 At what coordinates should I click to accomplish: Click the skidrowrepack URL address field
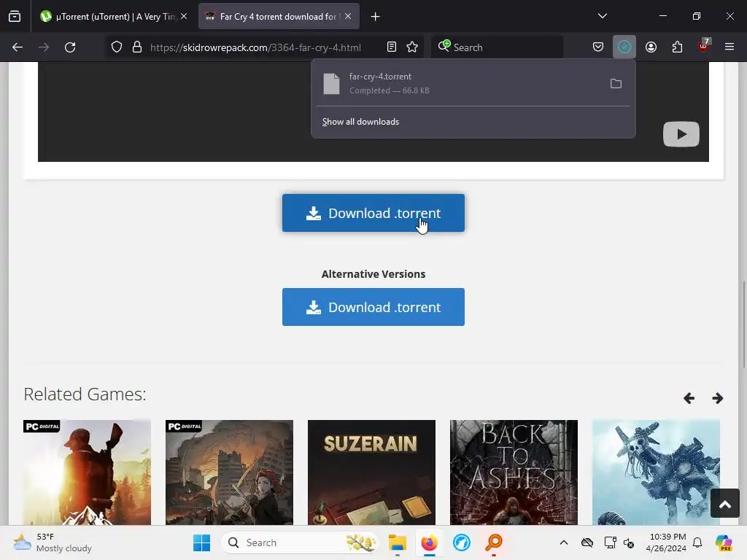pos(255,47)
